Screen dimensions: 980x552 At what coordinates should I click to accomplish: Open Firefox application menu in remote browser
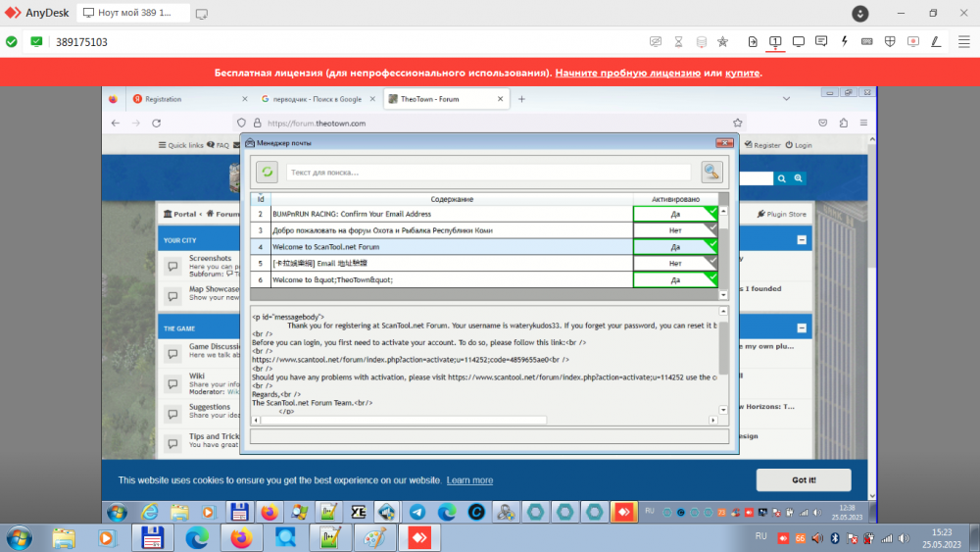coord(863,124)
